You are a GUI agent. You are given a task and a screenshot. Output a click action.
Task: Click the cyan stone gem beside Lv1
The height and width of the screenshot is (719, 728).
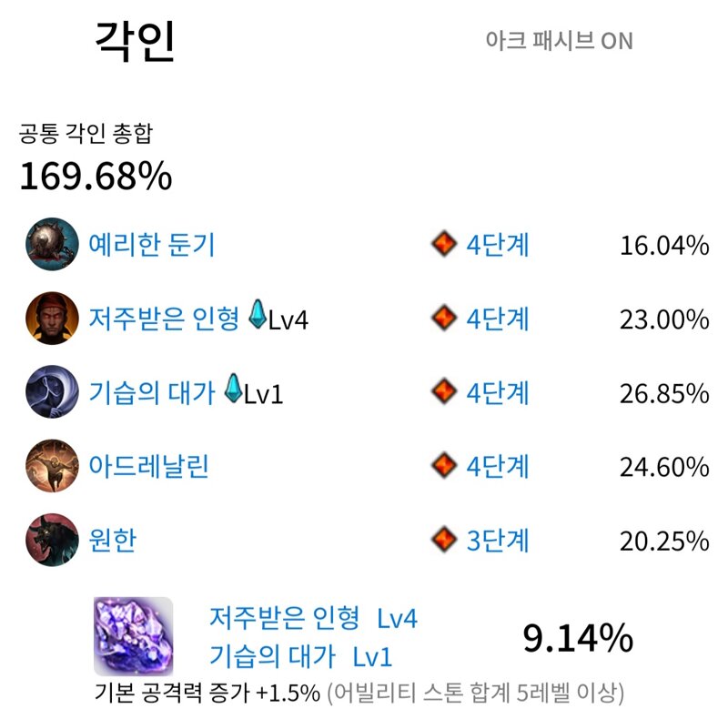233,389
